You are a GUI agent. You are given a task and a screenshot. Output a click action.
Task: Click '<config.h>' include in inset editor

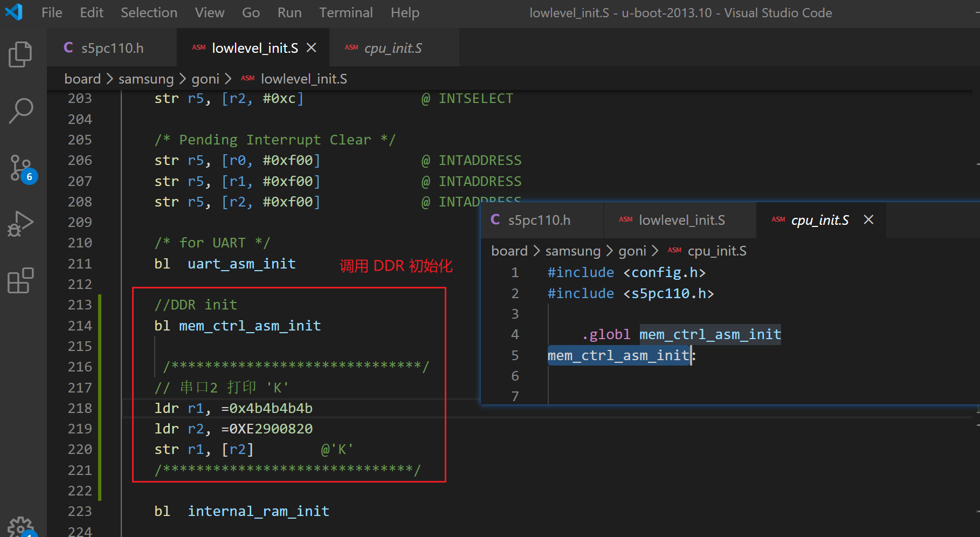point(665,272)
